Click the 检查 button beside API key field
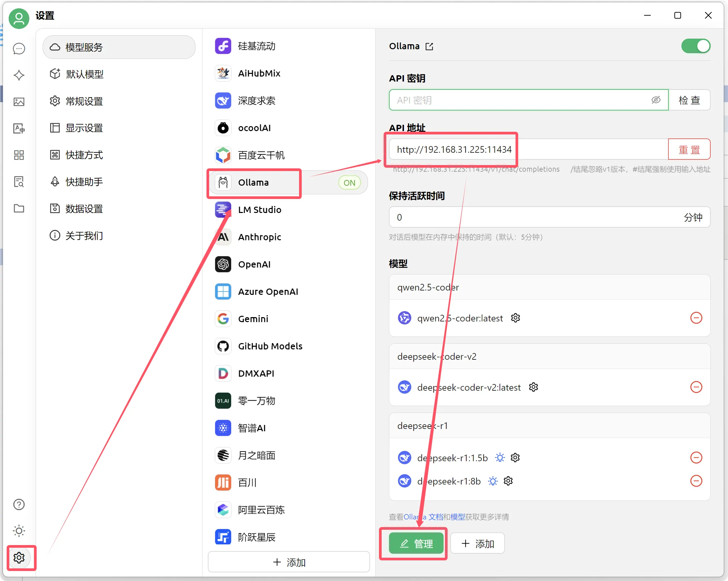The height and width of the screenshot is (581, 728). pyautogui.click(x=689, y=100)
